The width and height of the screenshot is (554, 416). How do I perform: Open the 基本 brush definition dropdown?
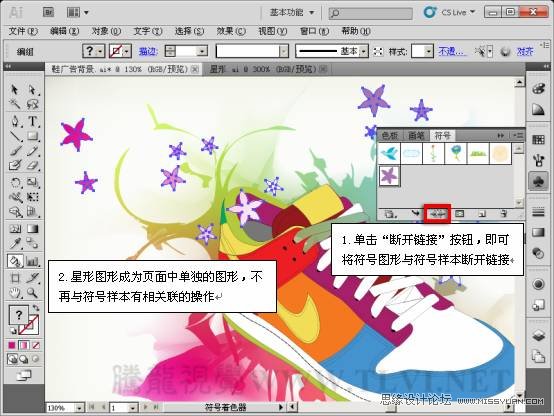click(364, 52)
